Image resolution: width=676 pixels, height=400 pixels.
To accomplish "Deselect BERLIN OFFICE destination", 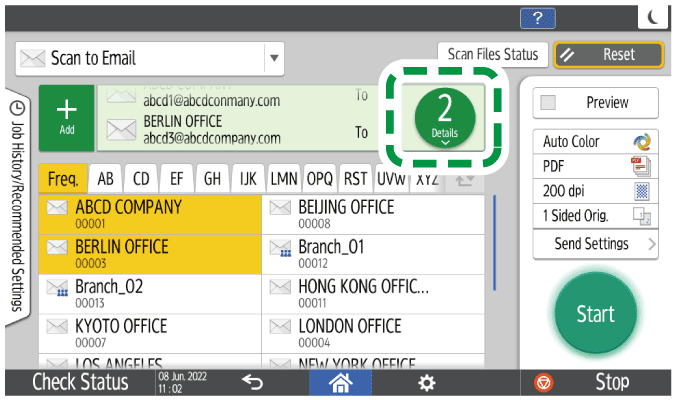I will tap(149, 251).
